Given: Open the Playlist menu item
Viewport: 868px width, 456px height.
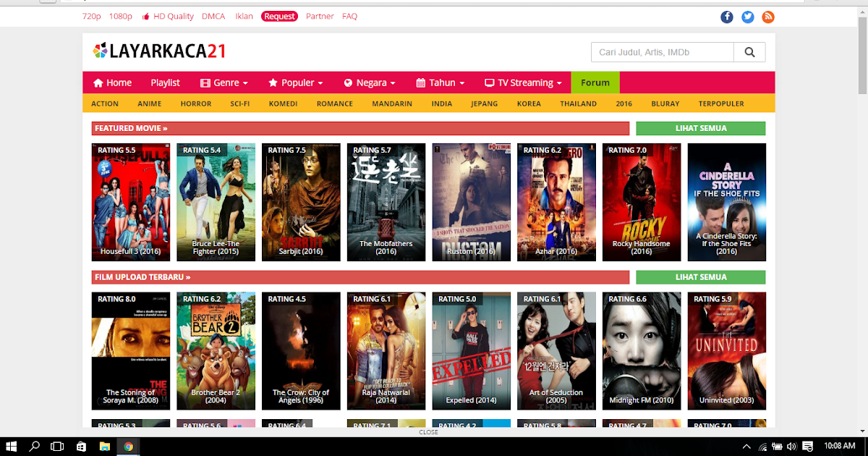Looking at the screenshot, I should coord(166,83).
